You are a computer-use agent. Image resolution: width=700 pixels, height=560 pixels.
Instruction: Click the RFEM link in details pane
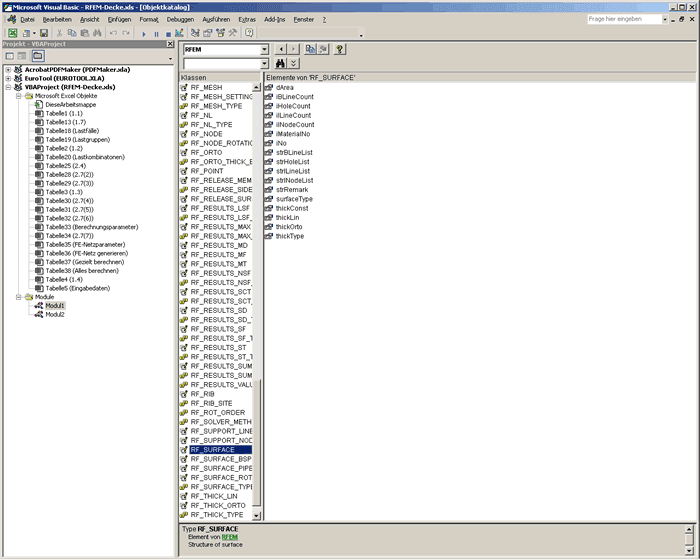coord(229,537)
